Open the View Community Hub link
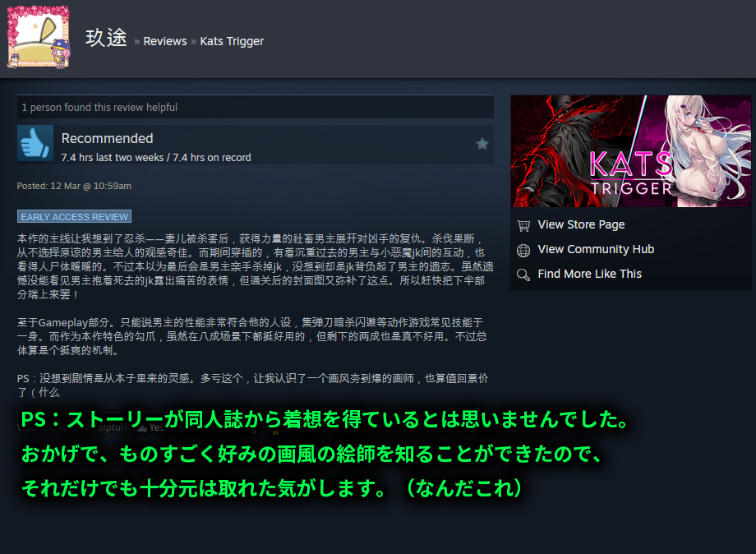The image size is (756, 554). coord(596,249)
